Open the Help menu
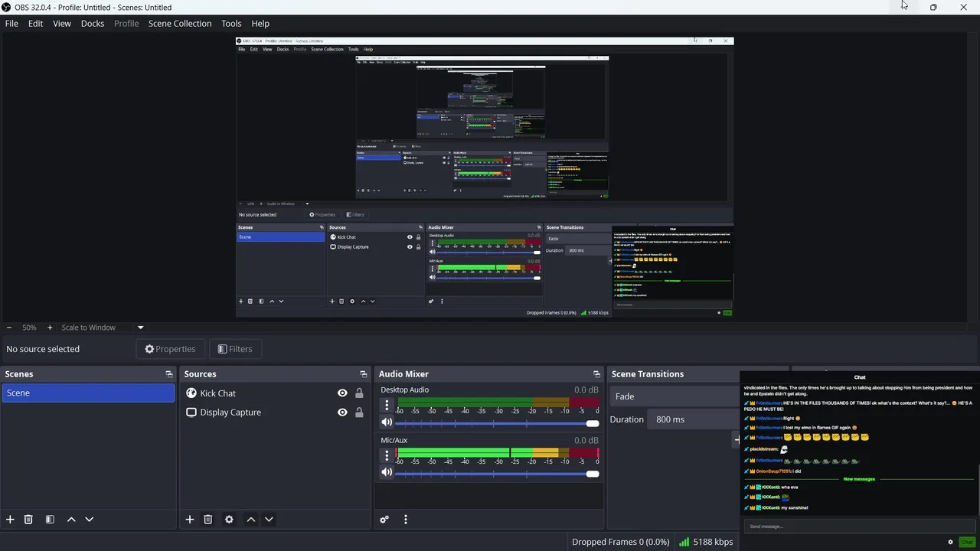This screenshot has width=980, height=551. (260, 23)
